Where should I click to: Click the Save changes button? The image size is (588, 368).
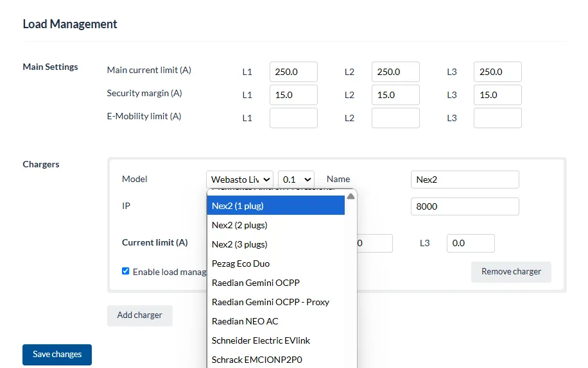(x=57, y=355)
